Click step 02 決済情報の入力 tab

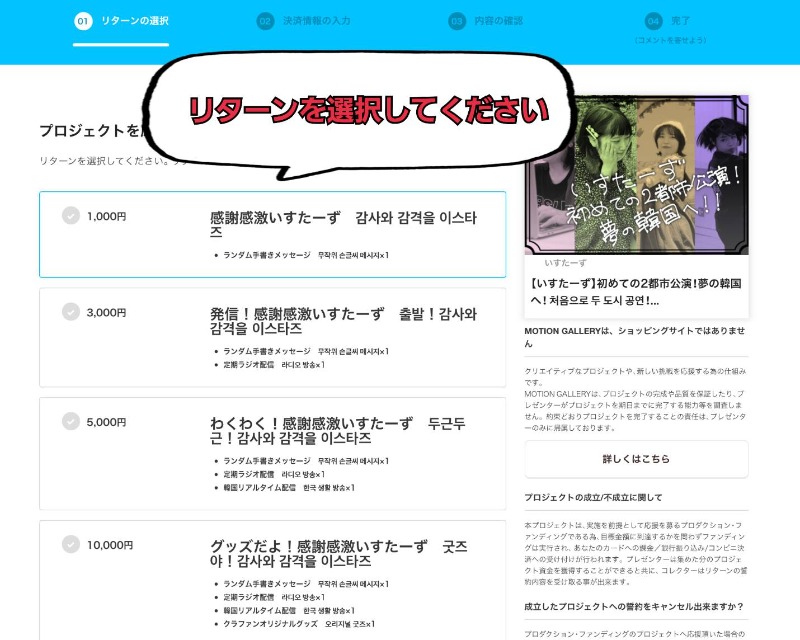click(x=304, y=21)
